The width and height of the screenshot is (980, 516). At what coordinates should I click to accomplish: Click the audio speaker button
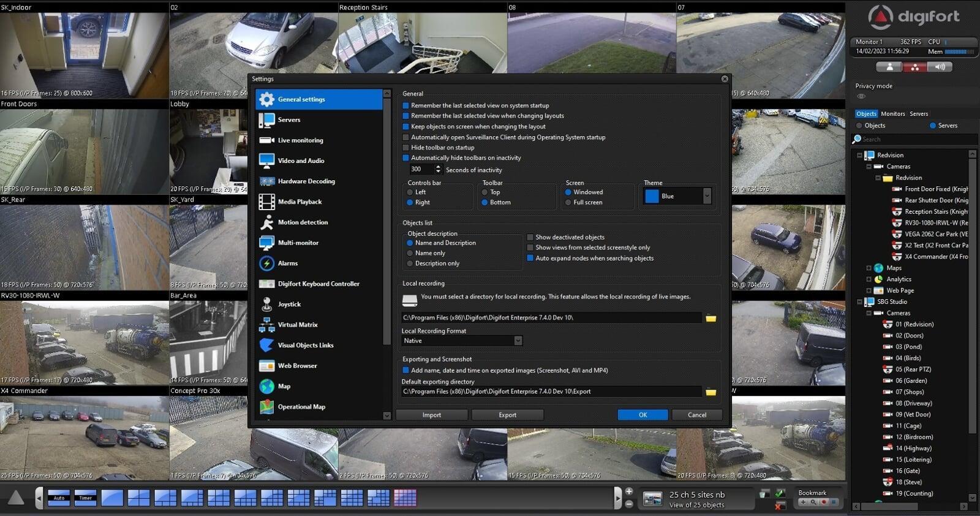[x=940, y=67]
